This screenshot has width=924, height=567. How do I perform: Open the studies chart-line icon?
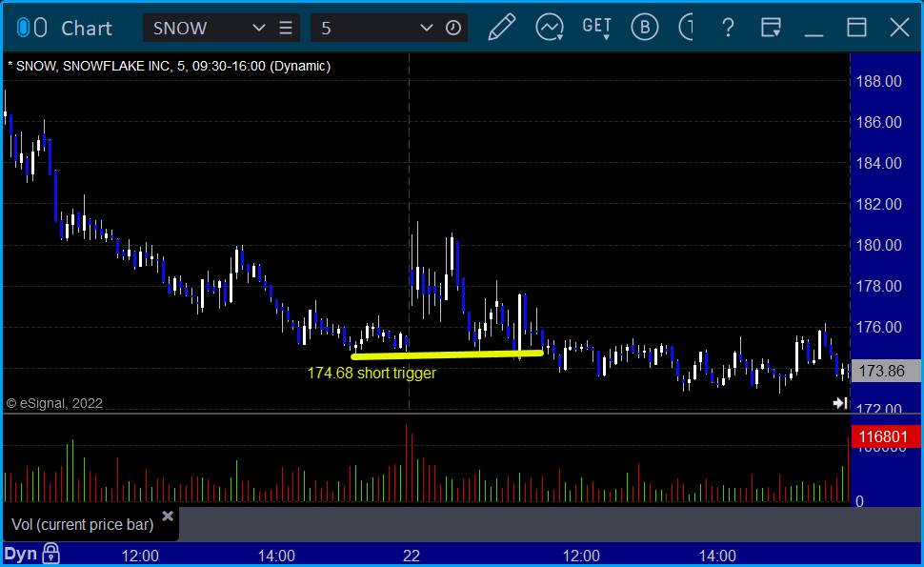click(x=550, y=27)
